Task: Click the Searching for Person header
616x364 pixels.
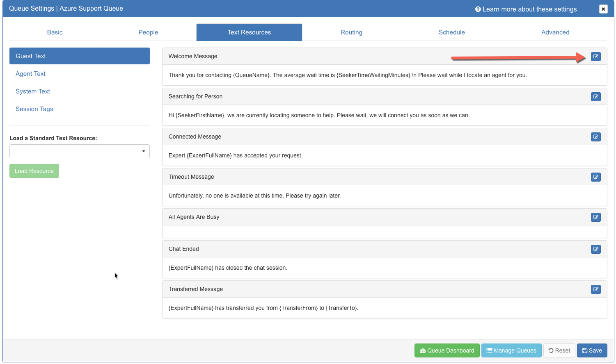Action: 195,96
